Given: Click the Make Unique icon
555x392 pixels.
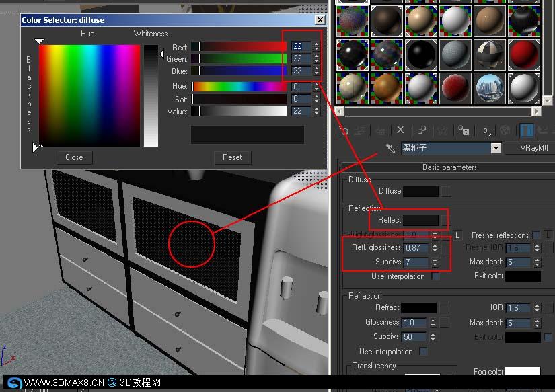Looking at the screenshot, I should [x=443, y=131].
